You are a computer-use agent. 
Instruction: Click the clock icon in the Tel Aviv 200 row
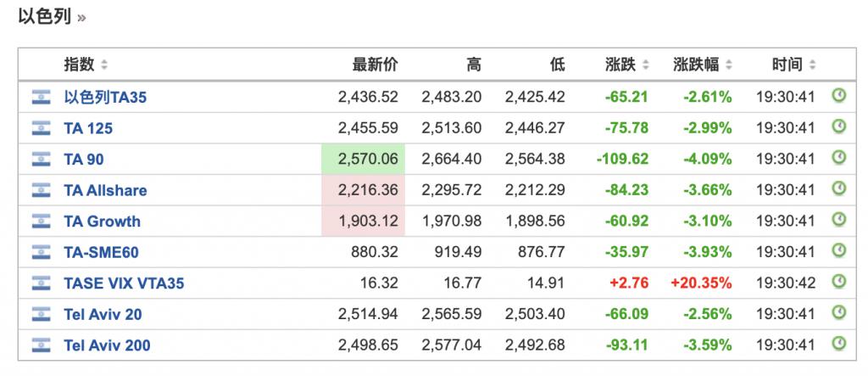coord(839,344)
